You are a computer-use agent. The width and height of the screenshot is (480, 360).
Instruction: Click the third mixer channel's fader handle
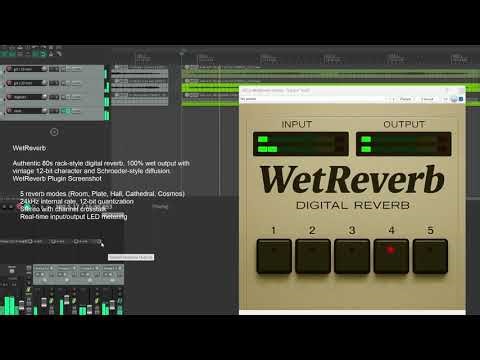90,309
